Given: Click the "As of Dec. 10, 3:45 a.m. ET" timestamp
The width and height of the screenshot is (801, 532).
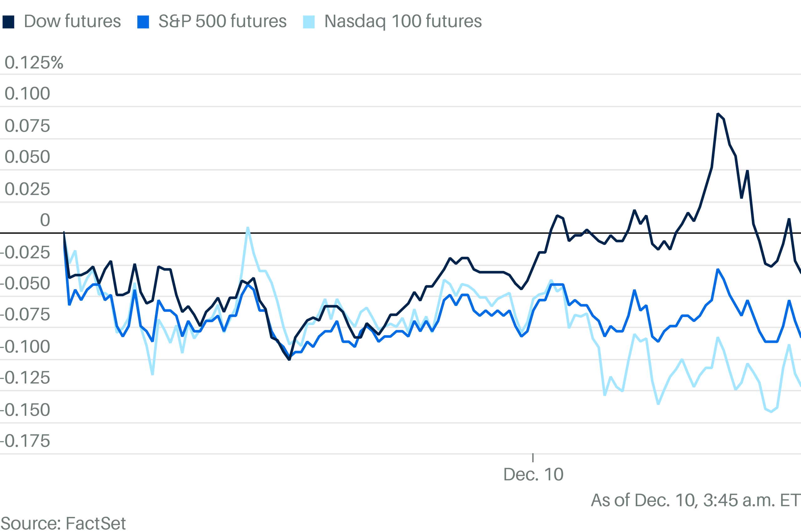Looking at the screenshot, I should [696, 500].
